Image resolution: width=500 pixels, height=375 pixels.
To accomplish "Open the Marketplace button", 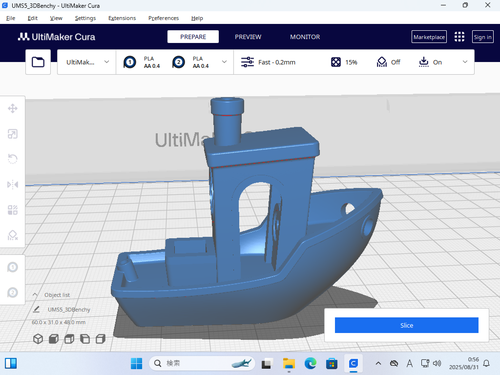I will click(x=429, y=37).
